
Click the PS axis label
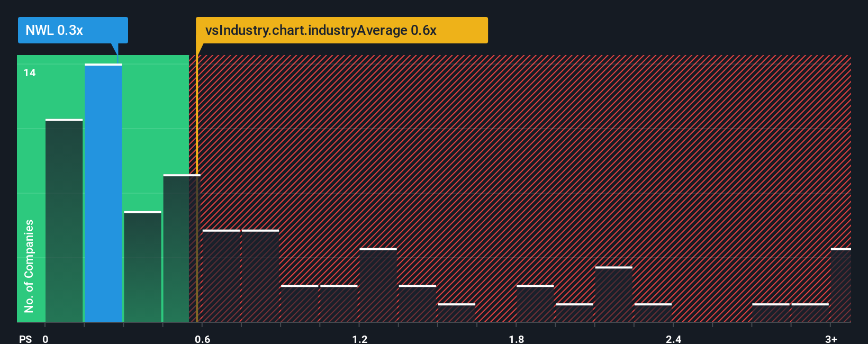pyautogui.click(x=25, y=339)
